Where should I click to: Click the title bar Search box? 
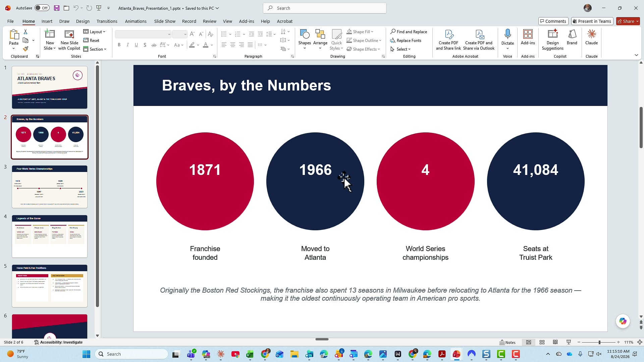pyautogui.click(x=325, y=8)
